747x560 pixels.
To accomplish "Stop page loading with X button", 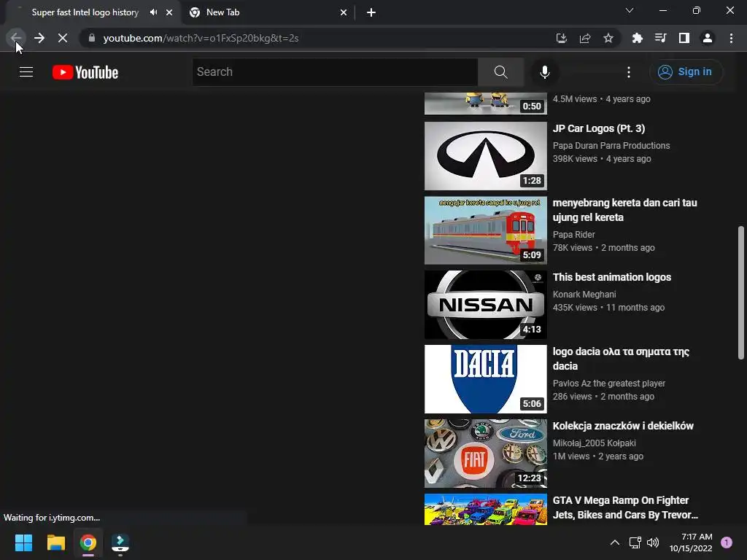I will [63, 38].
